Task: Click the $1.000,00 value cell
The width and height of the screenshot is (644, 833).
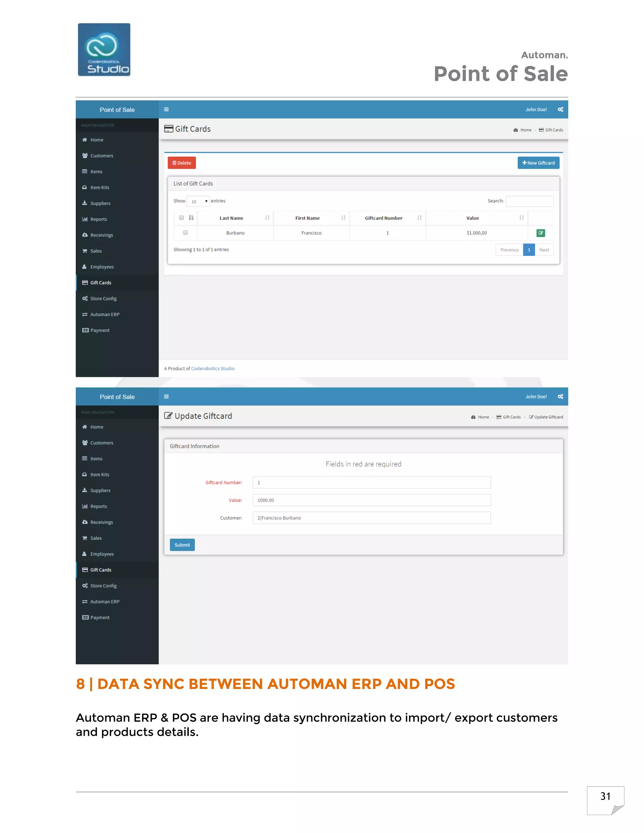Action: 476,233
